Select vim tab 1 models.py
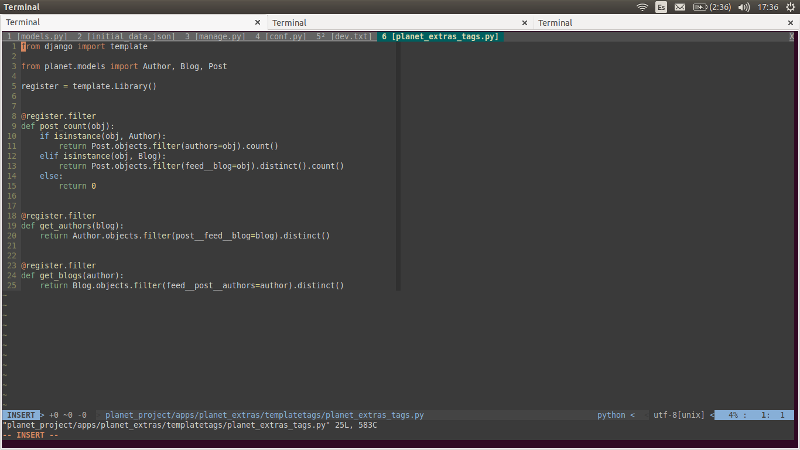 pos(36,36)
